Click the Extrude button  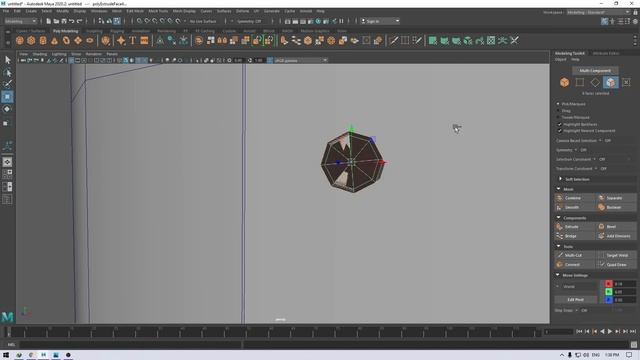(575, 227)
